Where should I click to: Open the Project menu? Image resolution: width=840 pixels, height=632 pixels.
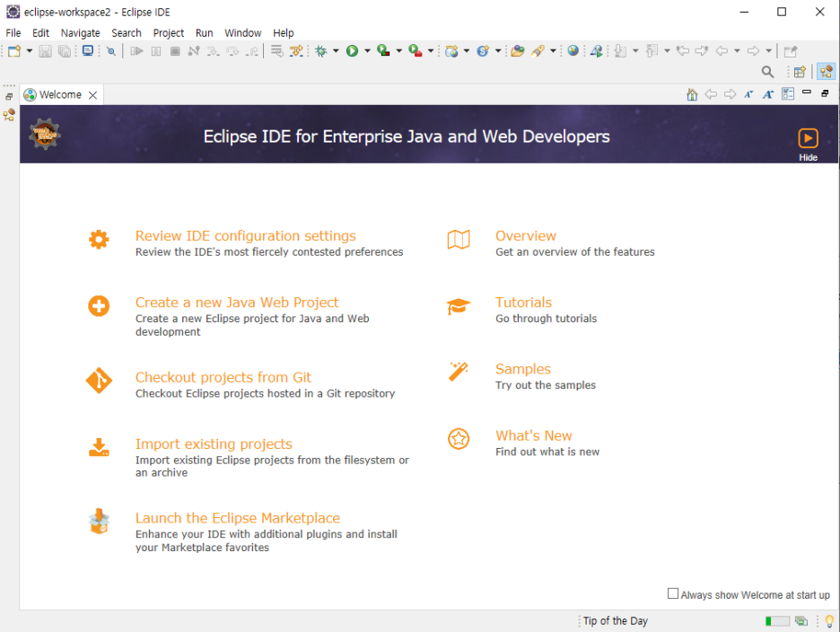point(168,32)
